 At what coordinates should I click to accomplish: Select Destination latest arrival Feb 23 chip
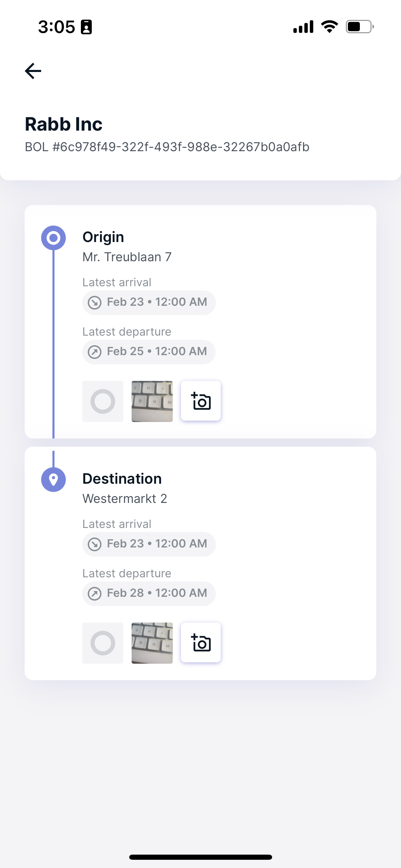pyautogui.click(x=149, y=544)
